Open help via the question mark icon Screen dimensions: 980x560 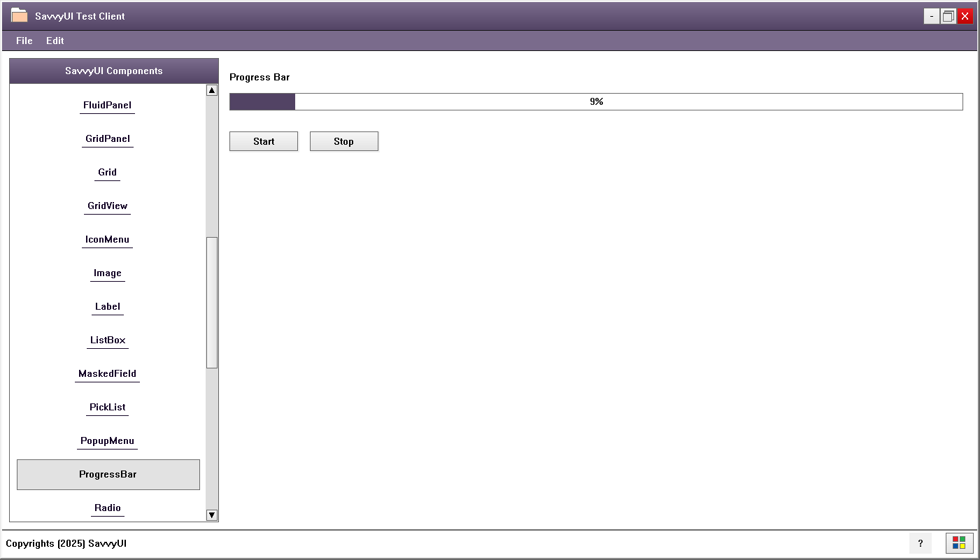coord(921,543)
